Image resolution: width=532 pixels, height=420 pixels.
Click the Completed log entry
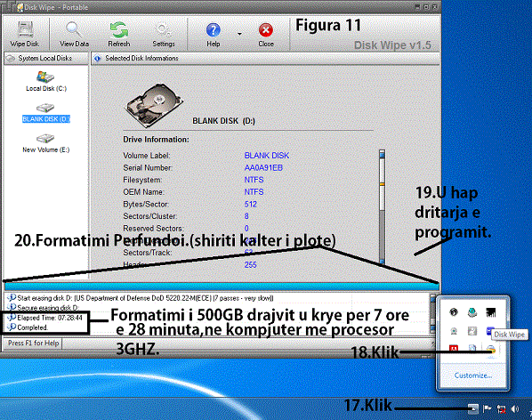tap(28, 327)
